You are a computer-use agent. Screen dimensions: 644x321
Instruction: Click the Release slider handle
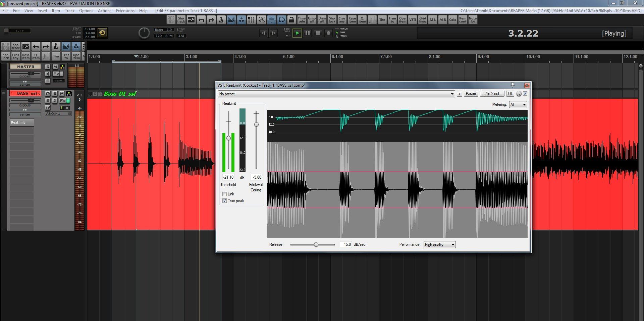tap(316, 245)
